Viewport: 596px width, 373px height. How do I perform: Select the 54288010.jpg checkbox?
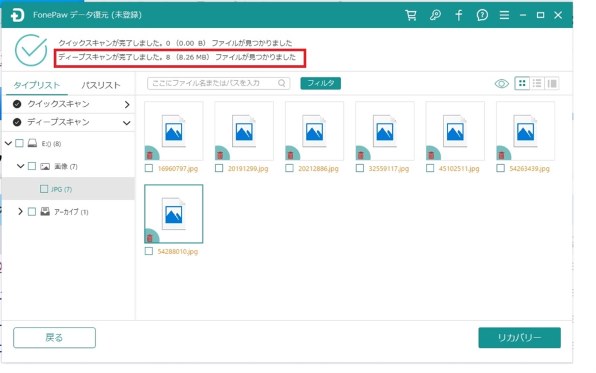pos(149,251)
